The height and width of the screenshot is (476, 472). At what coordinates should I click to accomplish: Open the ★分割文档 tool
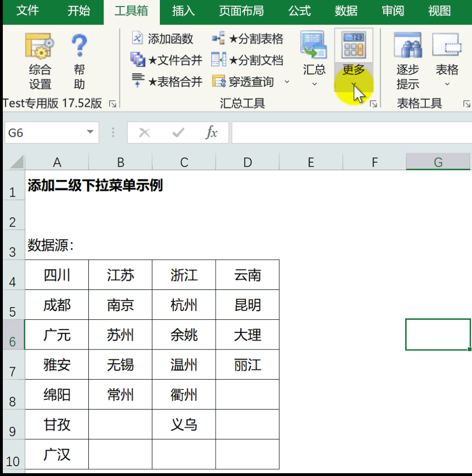coord(248,60)
